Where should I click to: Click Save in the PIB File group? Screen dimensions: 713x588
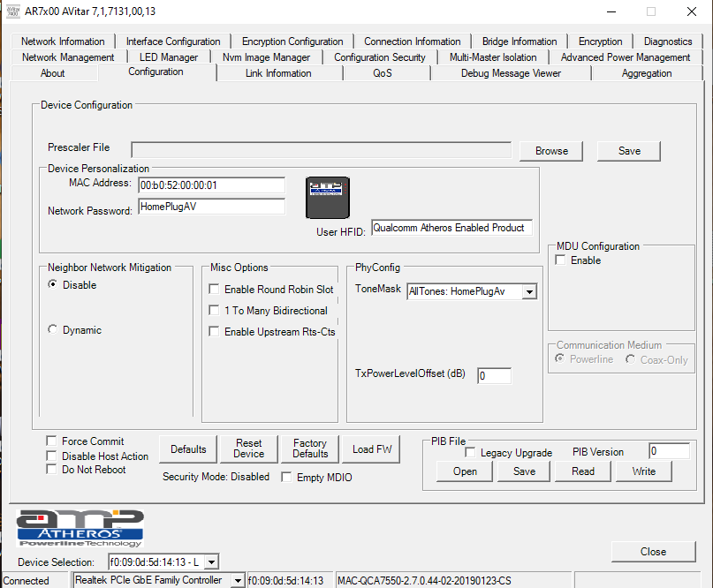pos(524,471)
